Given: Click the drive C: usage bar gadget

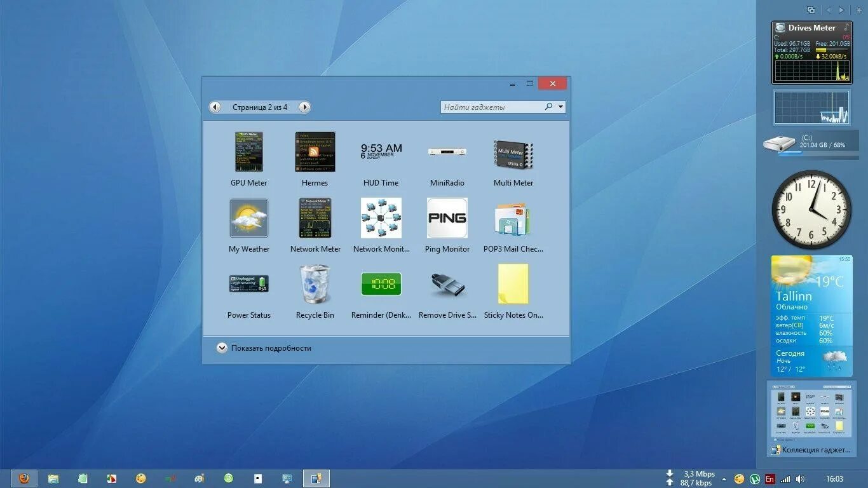Looking at the screenshot, I should (811, 144).
